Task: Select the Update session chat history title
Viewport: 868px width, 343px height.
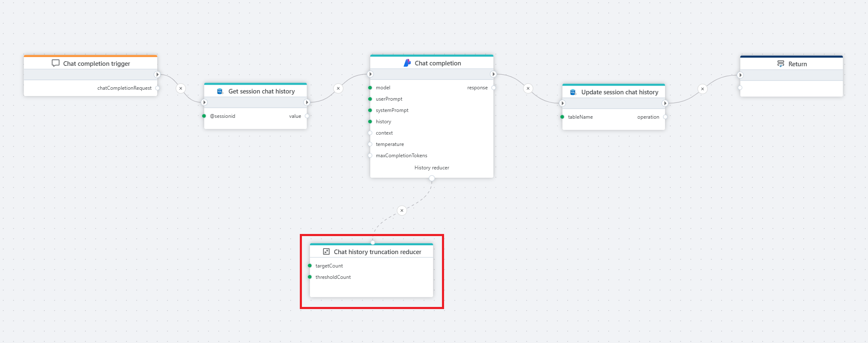Action: pyautogui.click(x=619, y=92)
